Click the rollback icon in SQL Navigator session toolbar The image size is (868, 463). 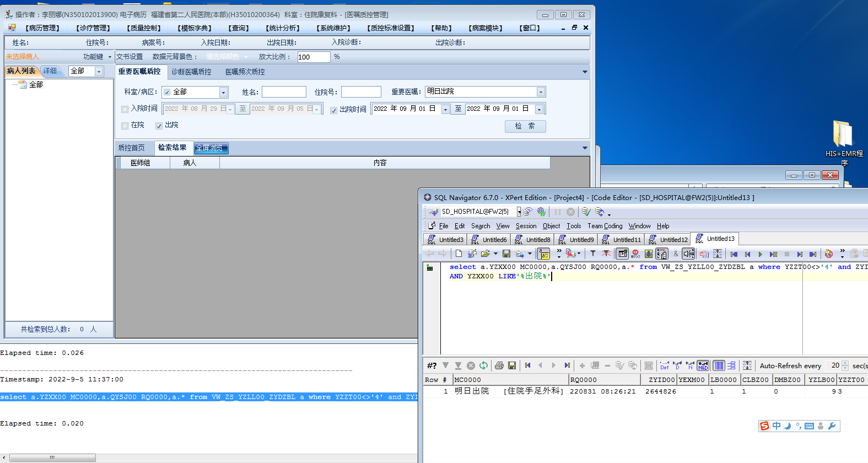point(600,212)
